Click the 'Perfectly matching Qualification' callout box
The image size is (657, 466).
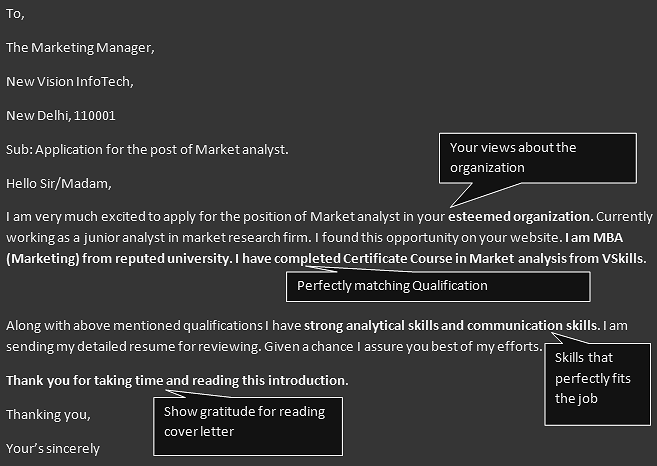[438, 287]
